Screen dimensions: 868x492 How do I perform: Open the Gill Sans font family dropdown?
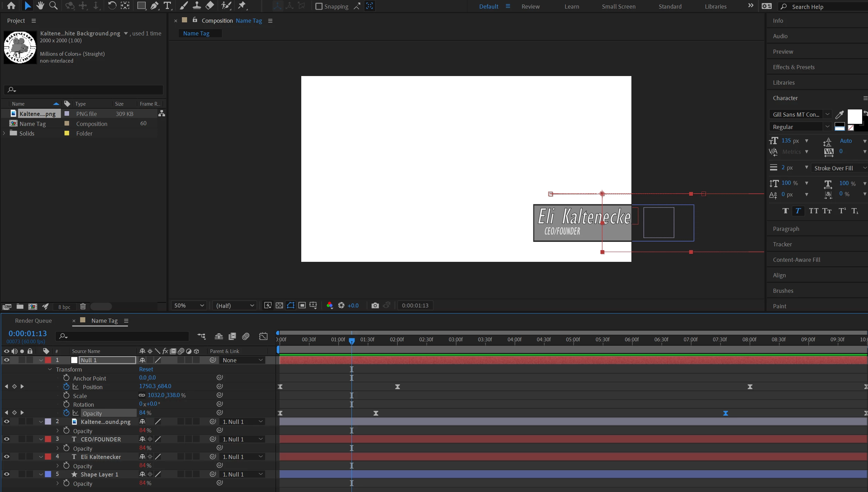(x=827, y=114)
